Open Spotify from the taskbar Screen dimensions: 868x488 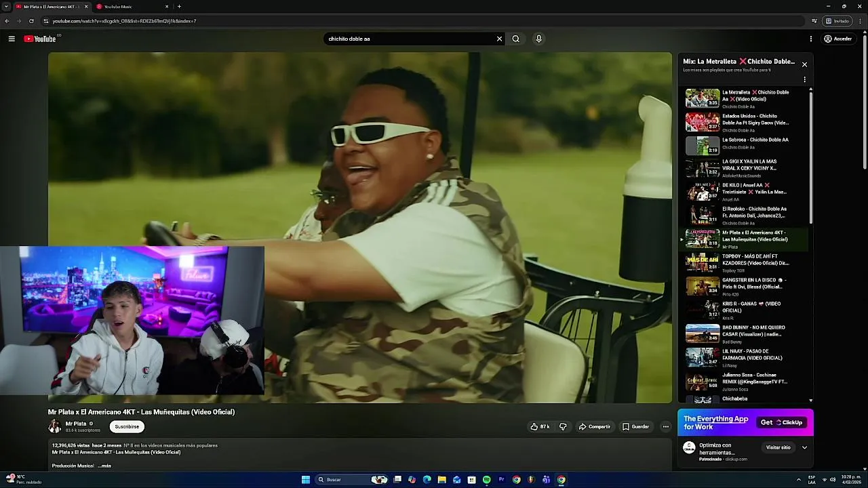coord(486,479)
